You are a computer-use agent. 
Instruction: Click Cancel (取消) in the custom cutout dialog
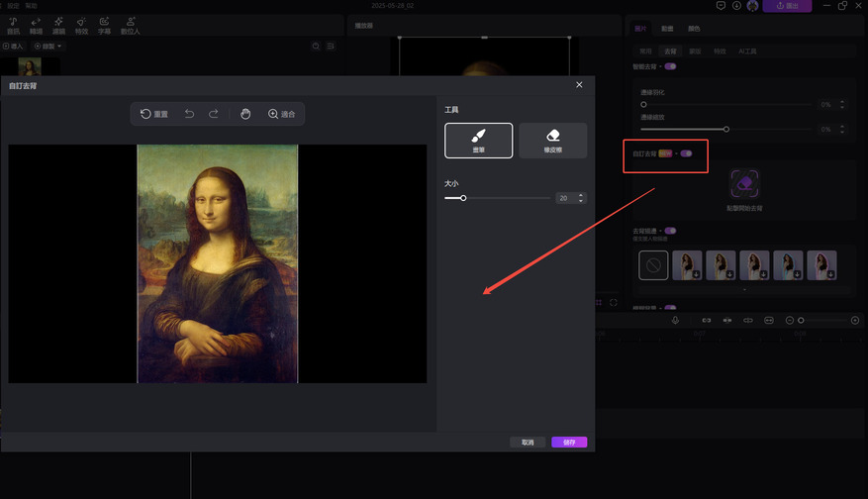(528, 442)
